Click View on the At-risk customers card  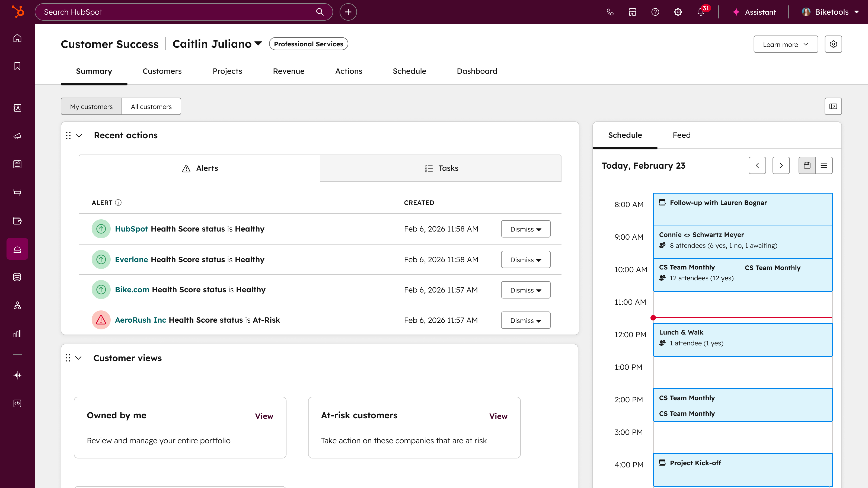click(x=498, y=416)
